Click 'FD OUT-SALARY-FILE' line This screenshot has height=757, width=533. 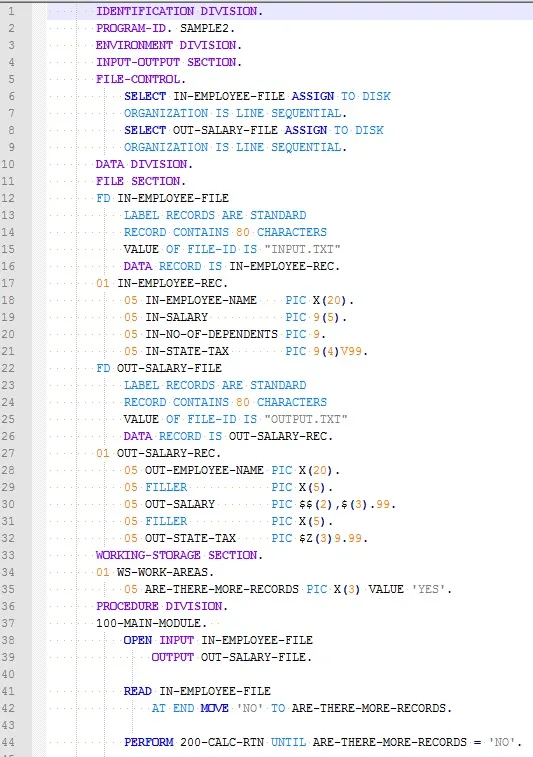[x=159, y=368]
